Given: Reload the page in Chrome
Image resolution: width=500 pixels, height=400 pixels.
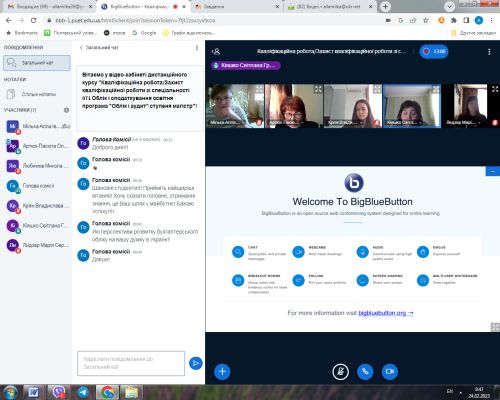Looking at the screenshot, I should pyautogui.click(x=33, y=20).
